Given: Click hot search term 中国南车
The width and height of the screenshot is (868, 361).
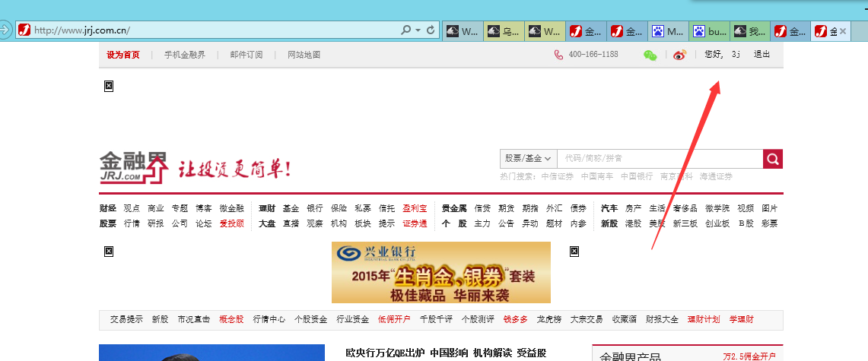Looking at the screenshot, I should click(597, 177).
